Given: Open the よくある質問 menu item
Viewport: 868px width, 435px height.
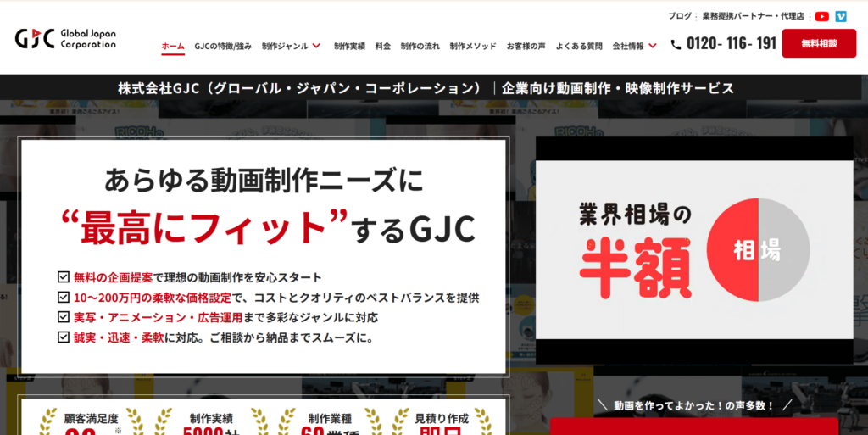Looking at the screenshot, I should click(579, 47).
